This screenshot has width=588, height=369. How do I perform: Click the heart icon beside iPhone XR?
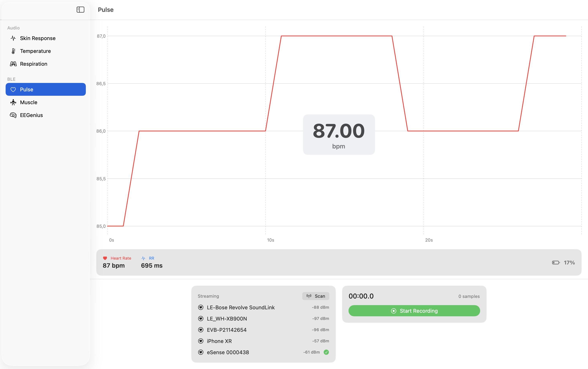pos(201,341)
